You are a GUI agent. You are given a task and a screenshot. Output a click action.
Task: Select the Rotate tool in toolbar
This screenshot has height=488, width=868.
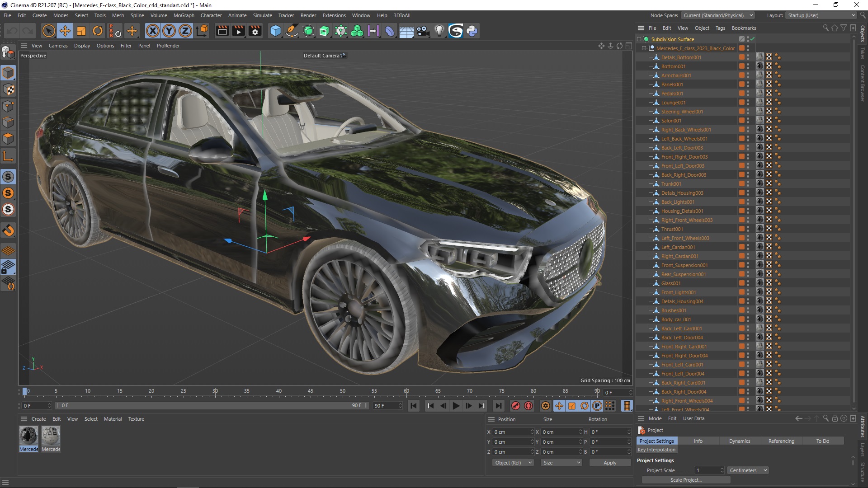(98, 31)
